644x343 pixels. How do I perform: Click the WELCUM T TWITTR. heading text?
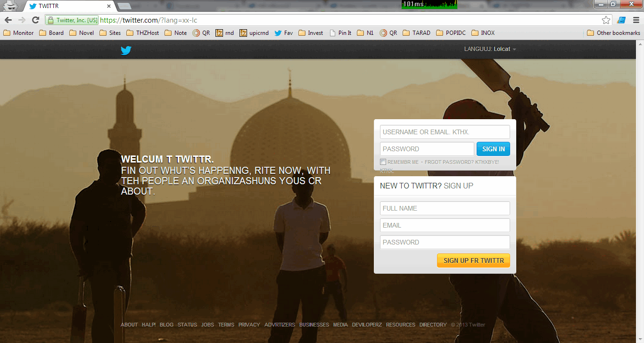click(167, 159)
